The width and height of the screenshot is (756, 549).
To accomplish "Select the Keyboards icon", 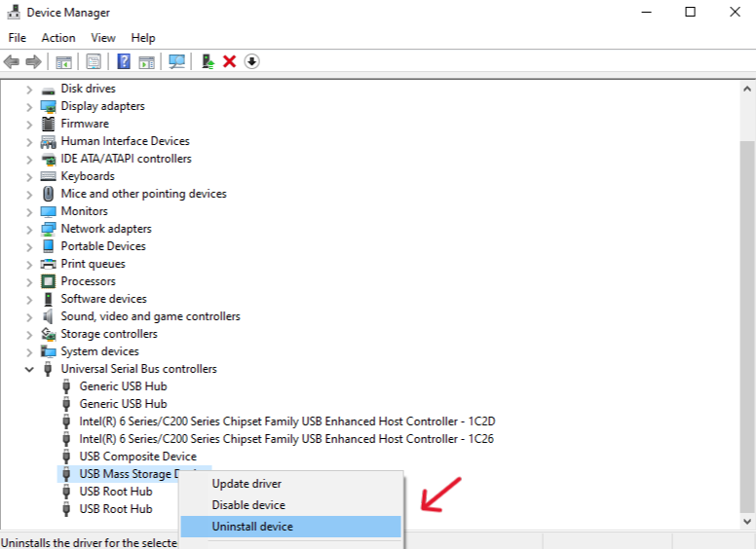I will (48, 176).
